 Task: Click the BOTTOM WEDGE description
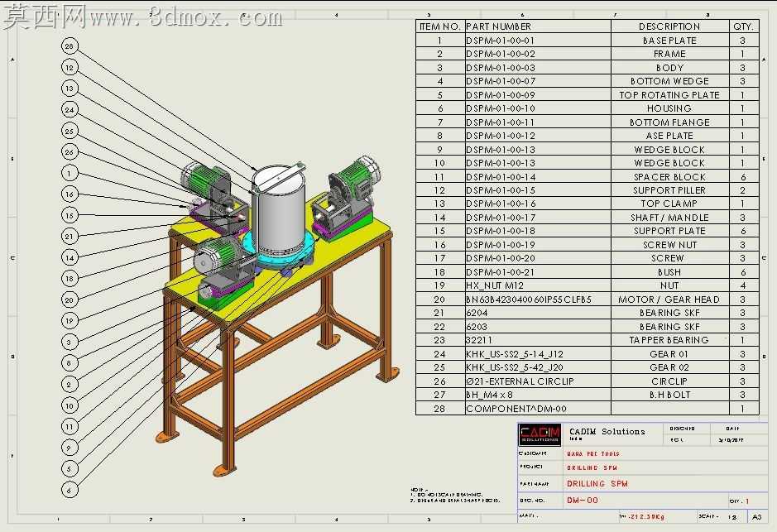(x=670, y=81)
